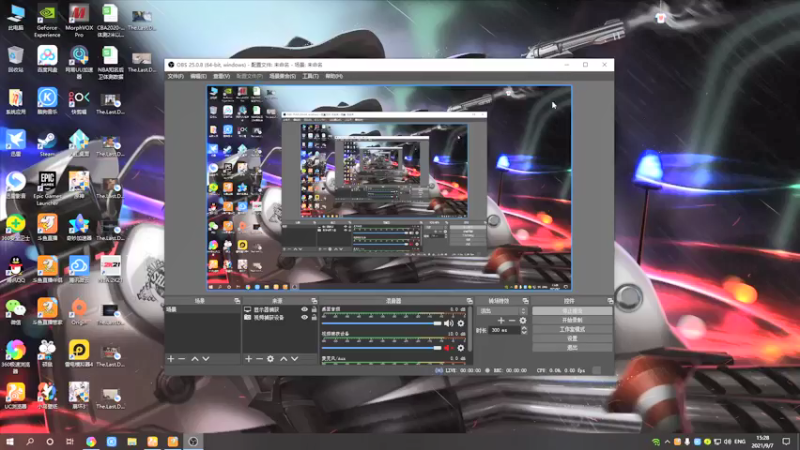Open the QQ penguin desktop icon

(16, 269)
